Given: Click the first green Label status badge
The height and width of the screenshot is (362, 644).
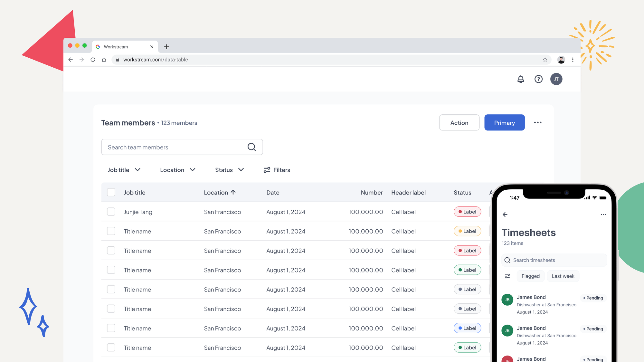Looking at the screenshot, I should click(467, 270).
